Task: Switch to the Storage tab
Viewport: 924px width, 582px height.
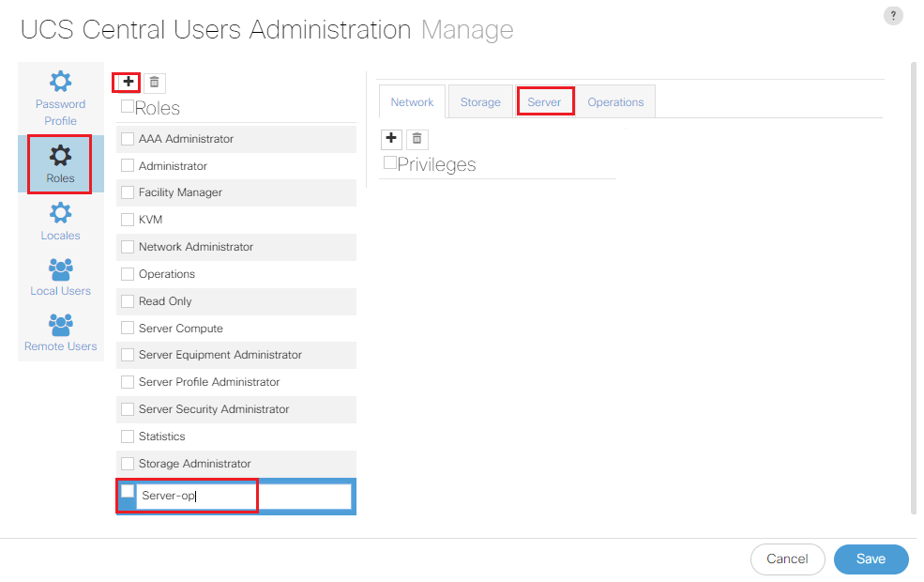Action: pyautogui.click(x=480, y=102)
